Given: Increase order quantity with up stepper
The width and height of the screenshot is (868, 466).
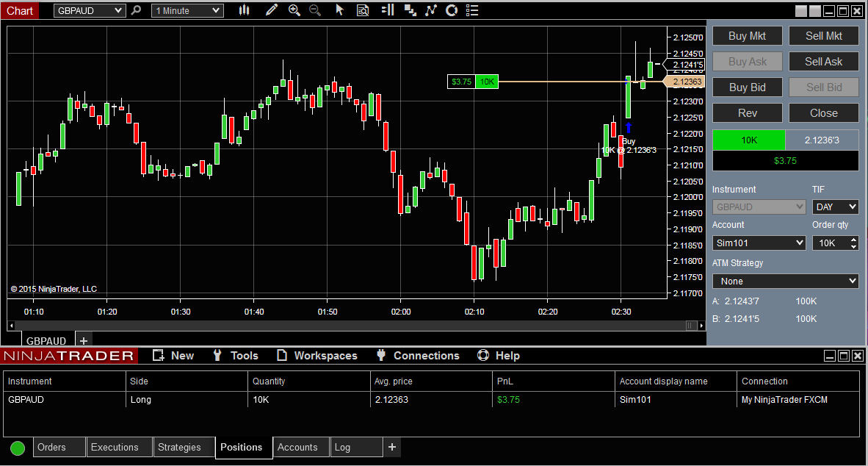Looking at the screenshot, I should point(853,240).
